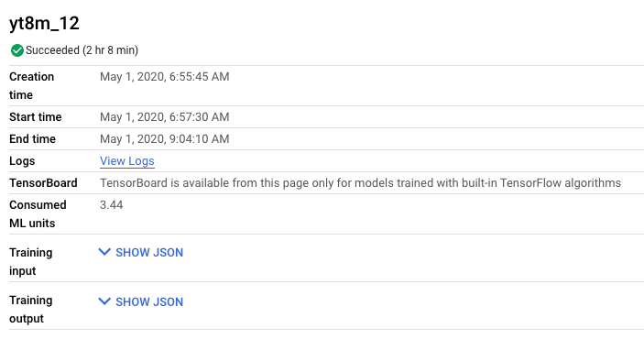This screenshot has width=644, height=350.
Task: Click the chevron beside Training input
Action: coord(104,252)
